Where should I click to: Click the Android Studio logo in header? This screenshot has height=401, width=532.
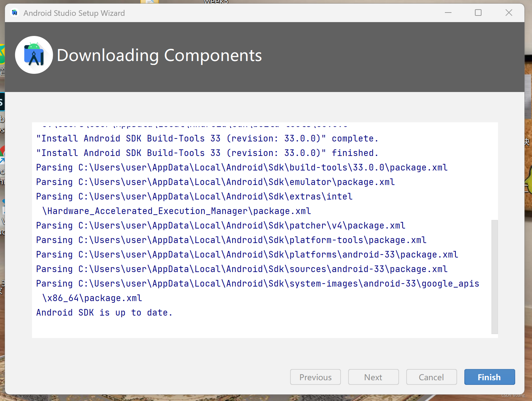(34, 55)
